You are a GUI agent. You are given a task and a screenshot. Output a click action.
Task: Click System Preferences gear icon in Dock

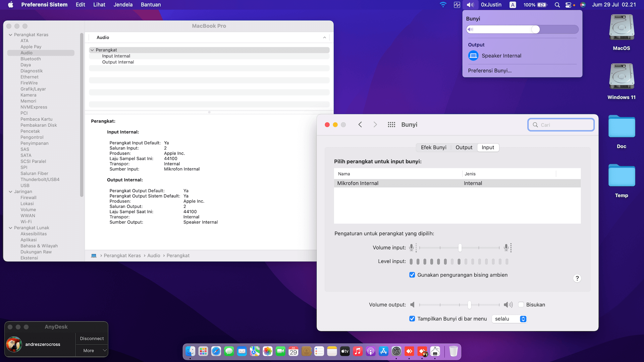tap(396, 351)
